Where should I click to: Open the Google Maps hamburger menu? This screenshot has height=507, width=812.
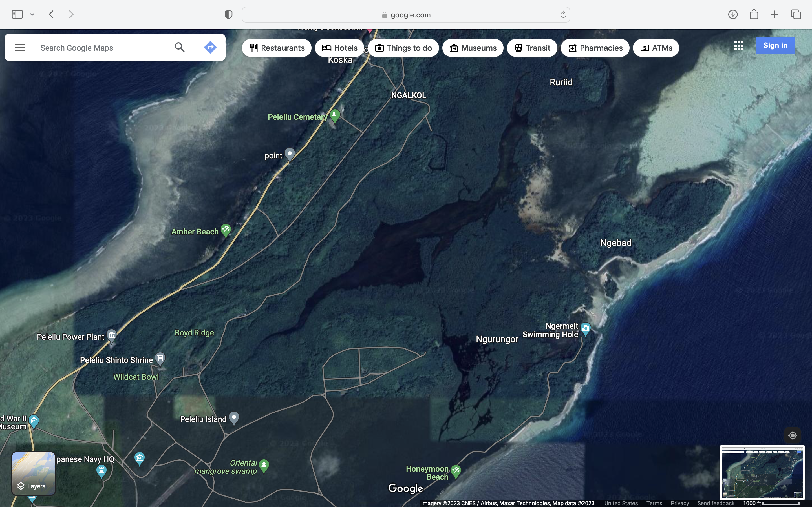coord(20,47)
